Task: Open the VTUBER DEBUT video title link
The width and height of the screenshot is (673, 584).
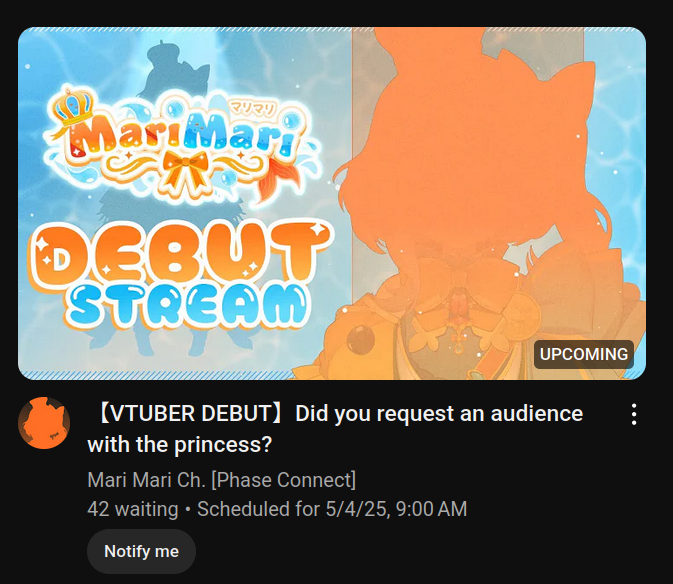Action: (x=335, y=429)
